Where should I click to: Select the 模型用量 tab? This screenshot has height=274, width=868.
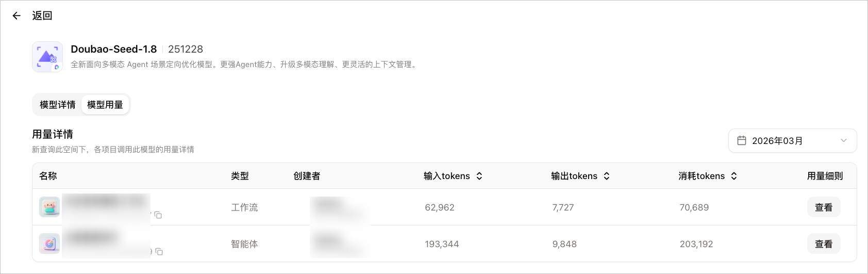click(x=105, y=105)
